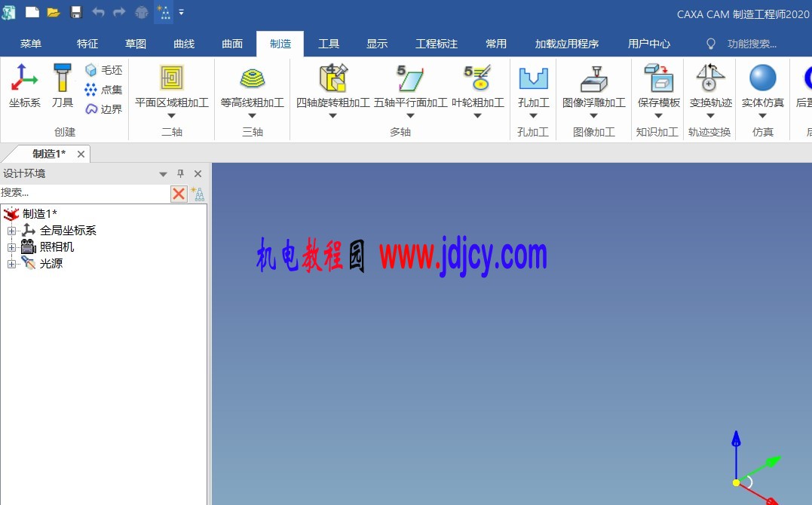The height and width of the screenshot is (505, 812).
Task: Click the tree filter icon beside search
Action: click(198, 194)
